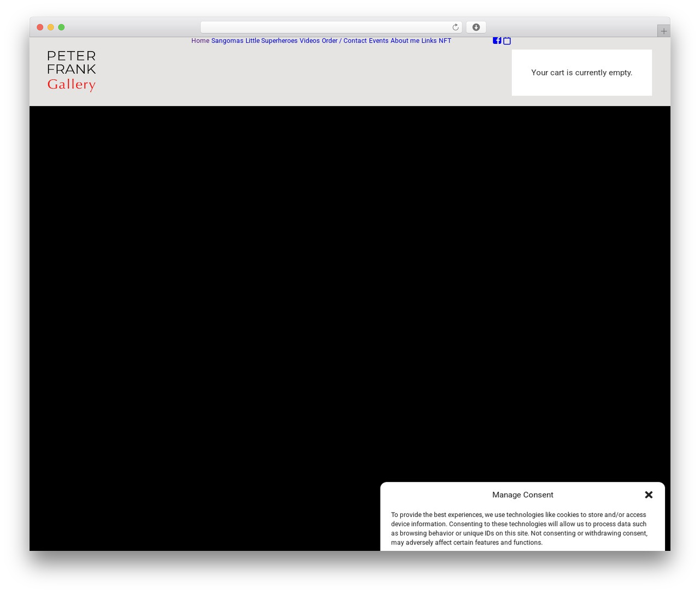The image size is (700, 593).
Task: Open the Little Superheroes page
Action: click(271, 41)
